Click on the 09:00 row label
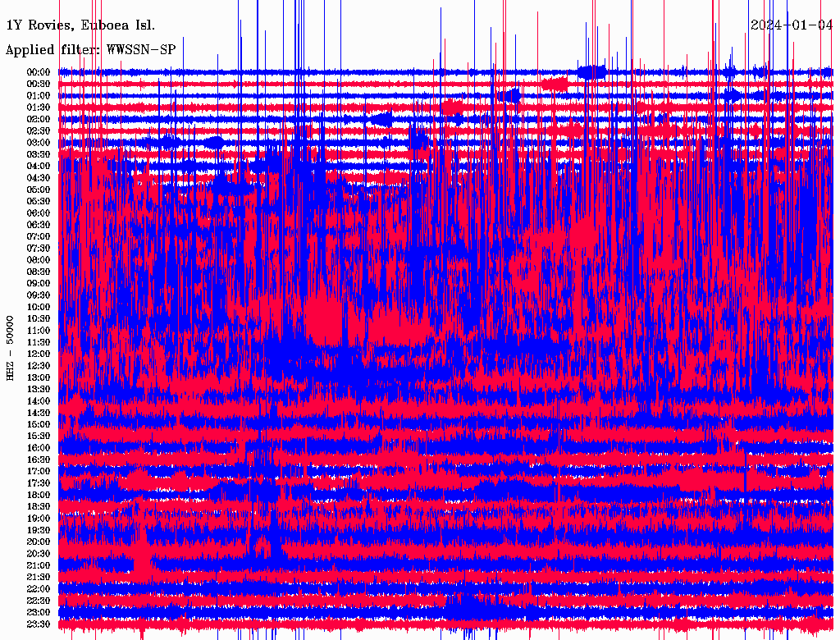840x640 pixels. click(39, 284)
